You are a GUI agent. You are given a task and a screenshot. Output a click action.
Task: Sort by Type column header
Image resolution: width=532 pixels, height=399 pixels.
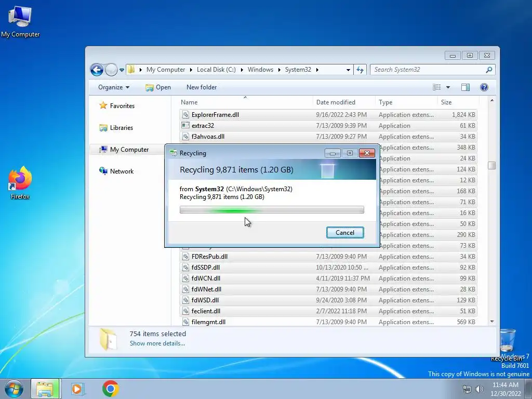pyautogui.click(x=406, y=102)
